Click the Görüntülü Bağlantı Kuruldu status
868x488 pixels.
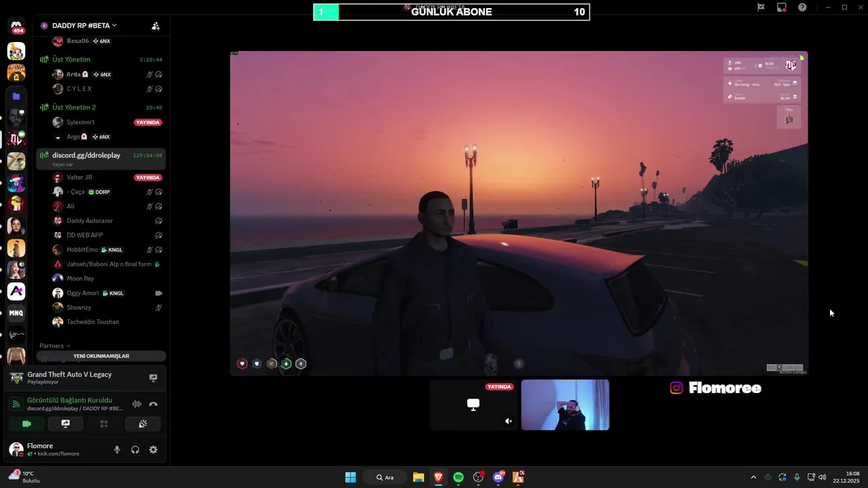[70, 401]
